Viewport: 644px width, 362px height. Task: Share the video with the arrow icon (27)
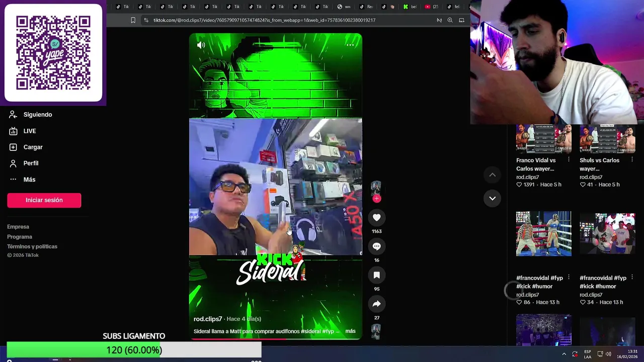[x=376, y=304]
